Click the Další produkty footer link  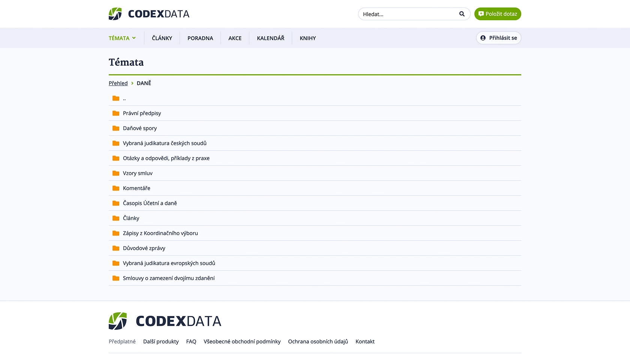pos(161,342)
